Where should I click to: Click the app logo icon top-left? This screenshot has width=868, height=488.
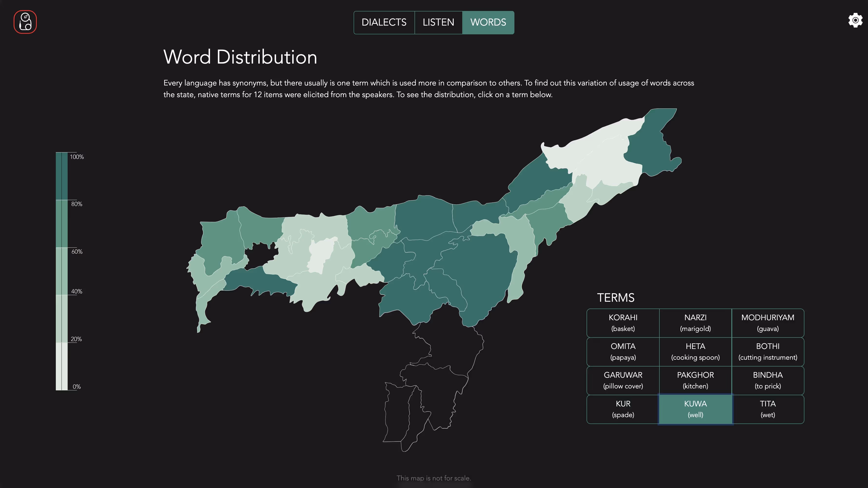point(25,22)
